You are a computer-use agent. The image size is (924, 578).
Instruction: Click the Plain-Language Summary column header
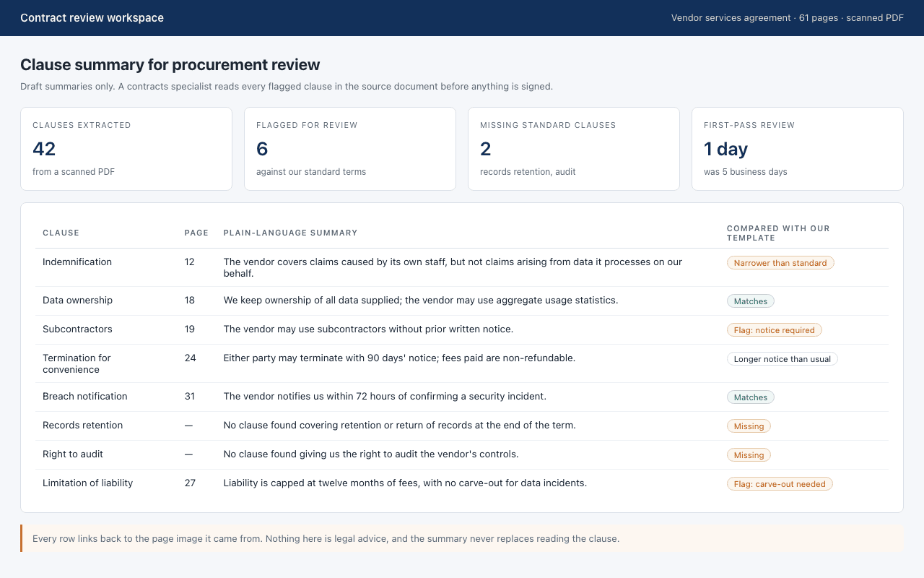pos(290,233)
